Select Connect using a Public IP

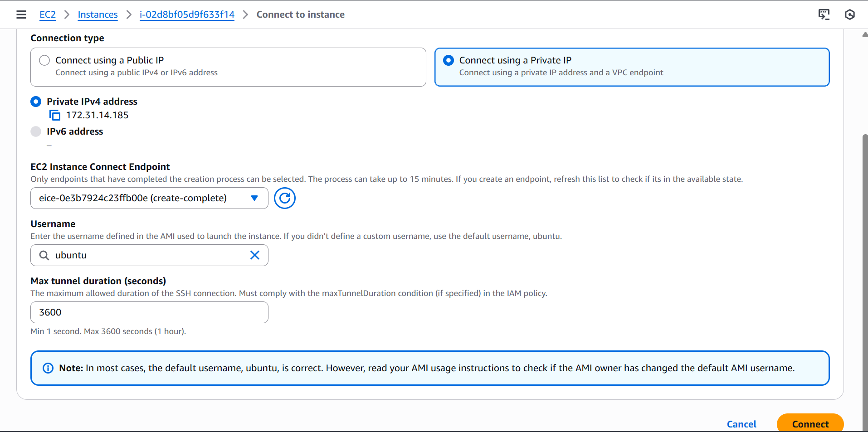[44, 60]
